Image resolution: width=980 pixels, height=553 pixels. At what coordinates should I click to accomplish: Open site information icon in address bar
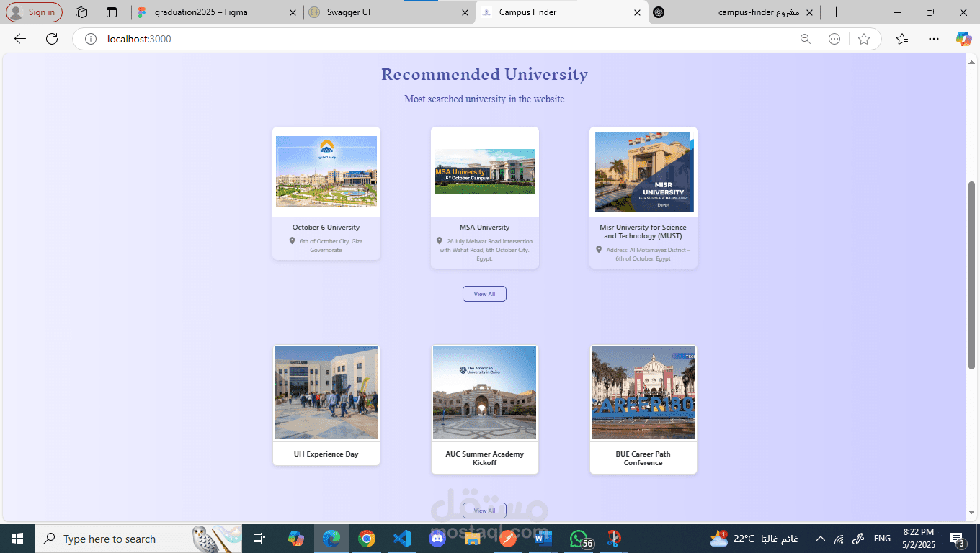pyautogui.click(x=91, y=39)
